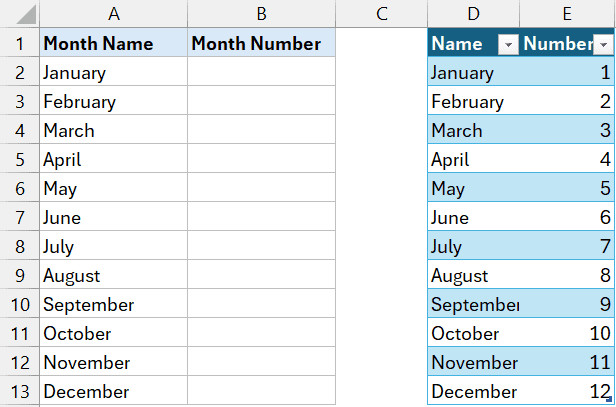Click the column C header

[x=381, y=13]
